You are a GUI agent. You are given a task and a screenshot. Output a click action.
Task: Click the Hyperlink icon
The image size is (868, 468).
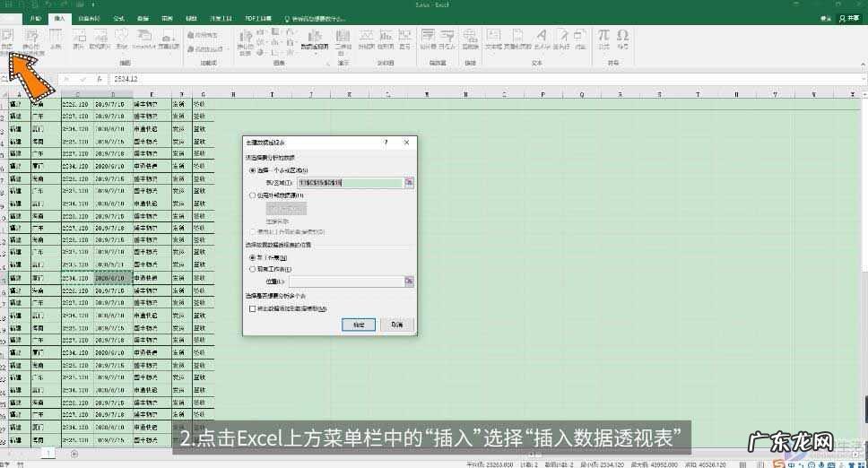point(470,39)
